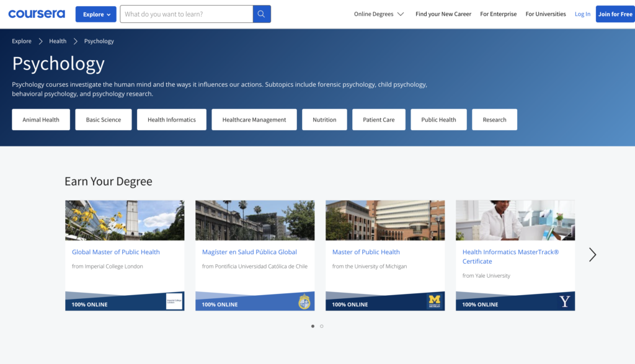Click the Chile university campus thumbnail

pos(255,220)
